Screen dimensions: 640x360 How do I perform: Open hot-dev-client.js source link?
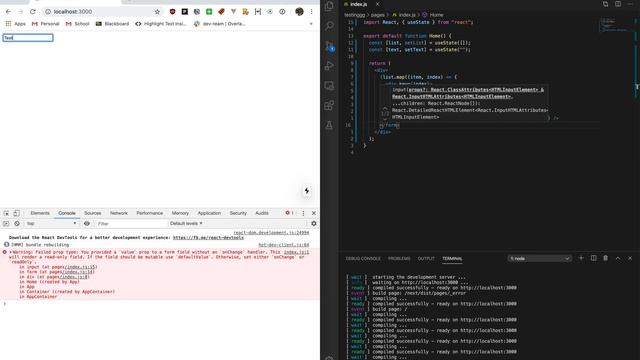click(284, 245)
